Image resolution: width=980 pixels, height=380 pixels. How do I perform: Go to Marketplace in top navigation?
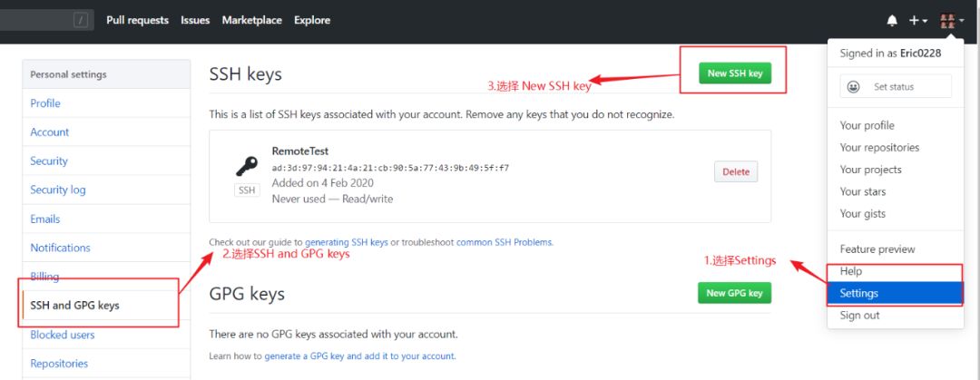[x=252, y=20]
